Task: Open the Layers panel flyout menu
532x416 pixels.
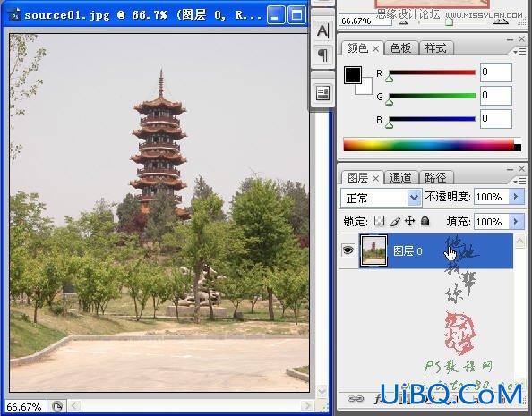Action: (x=519, y=182)
